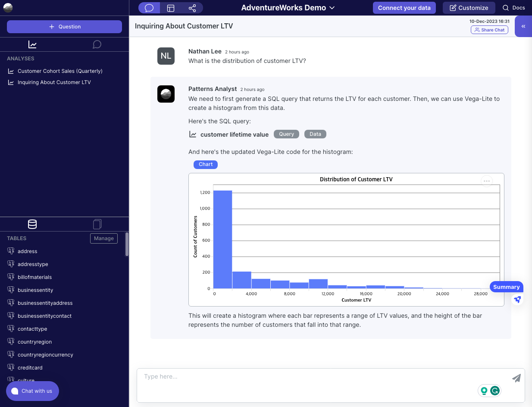This screenshot has height=407, width=532.
Task: Open the address table
Action: (x=28, y=251)
